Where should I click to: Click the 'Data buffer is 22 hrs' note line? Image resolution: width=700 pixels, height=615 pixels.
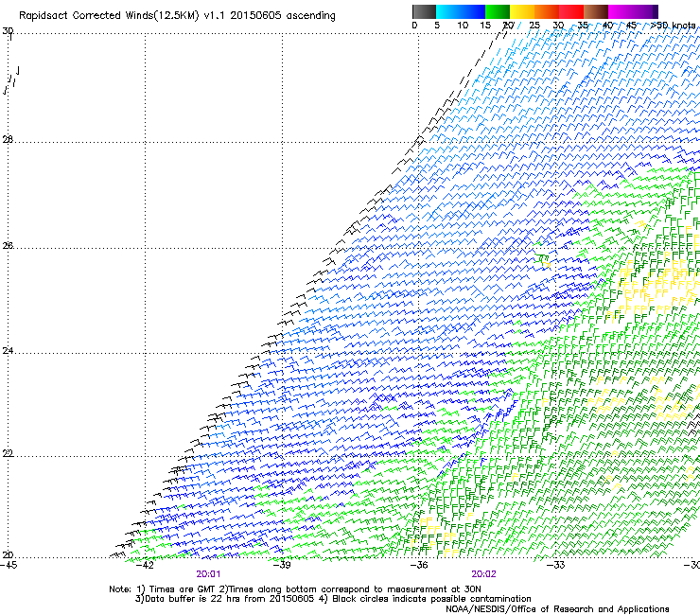[333, 599]
